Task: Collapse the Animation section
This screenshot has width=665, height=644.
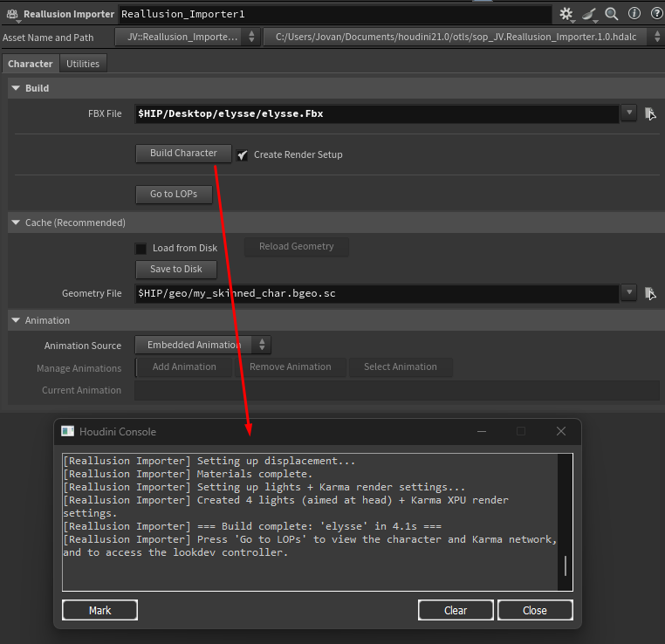Action: [16, 320]
